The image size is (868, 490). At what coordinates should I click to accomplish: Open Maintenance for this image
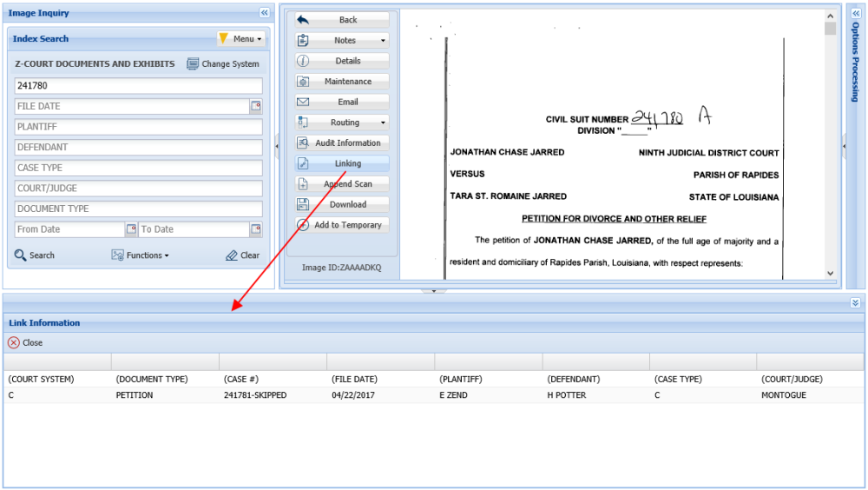(x=341, y=82)
